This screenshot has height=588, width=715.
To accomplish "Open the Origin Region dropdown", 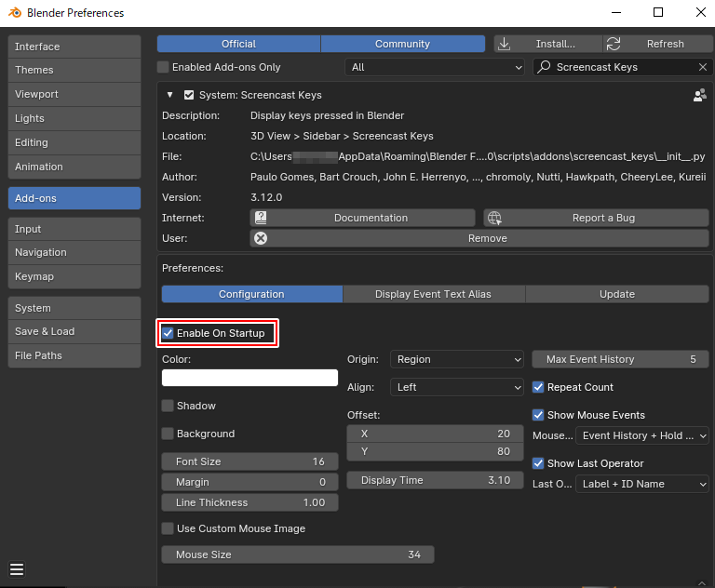I will click(x=458, y=359).
